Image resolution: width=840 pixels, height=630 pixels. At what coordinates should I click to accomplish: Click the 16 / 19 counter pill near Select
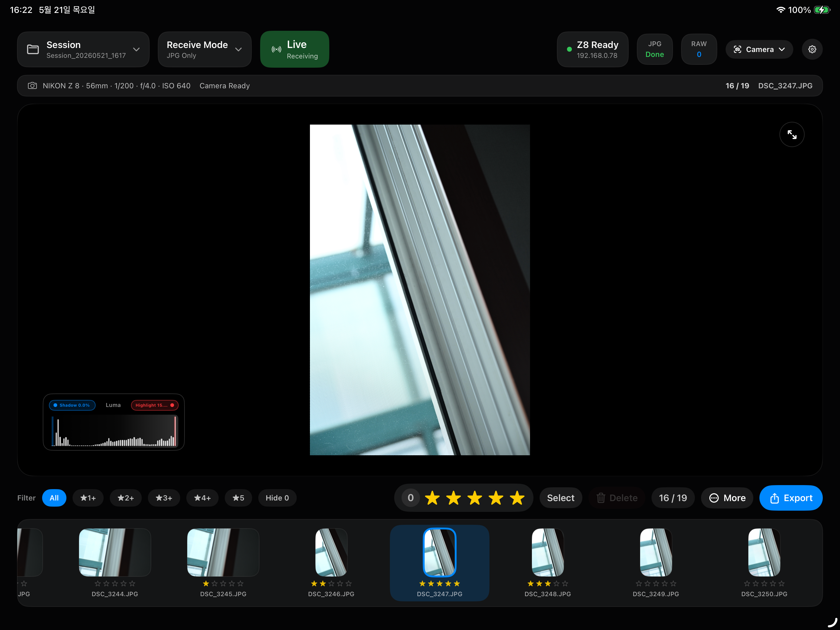pos(673,498)
